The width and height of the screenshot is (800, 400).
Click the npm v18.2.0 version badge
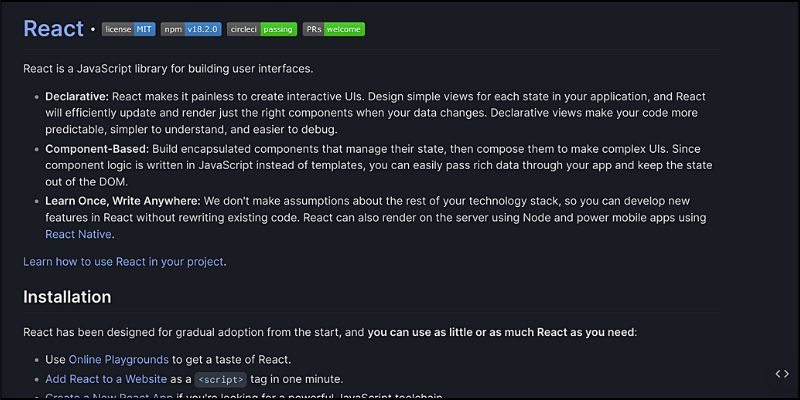click(191, 30)
